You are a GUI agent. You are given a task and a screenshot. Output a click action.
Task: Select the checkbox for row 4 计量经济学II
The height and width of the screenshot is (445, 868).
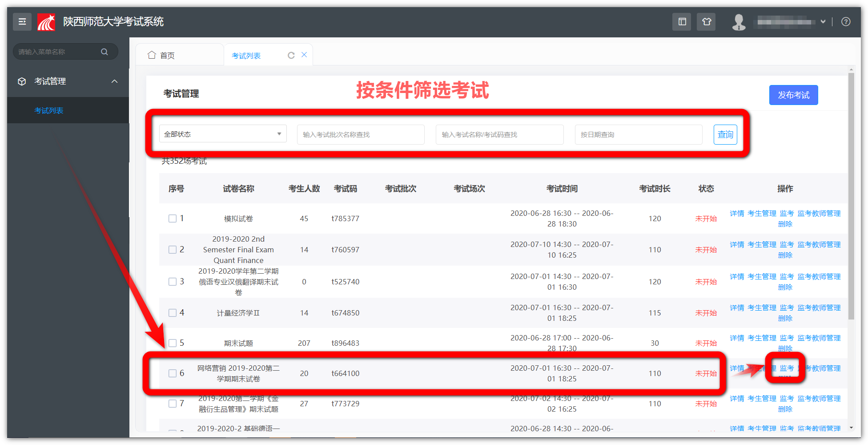click(173, 313)
